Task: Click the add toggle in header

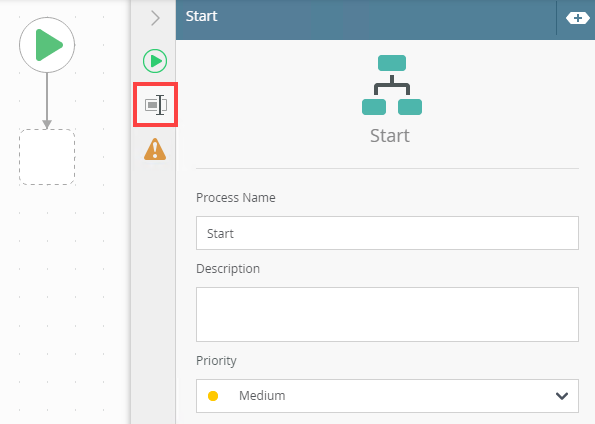Action: tap(578, 18)
